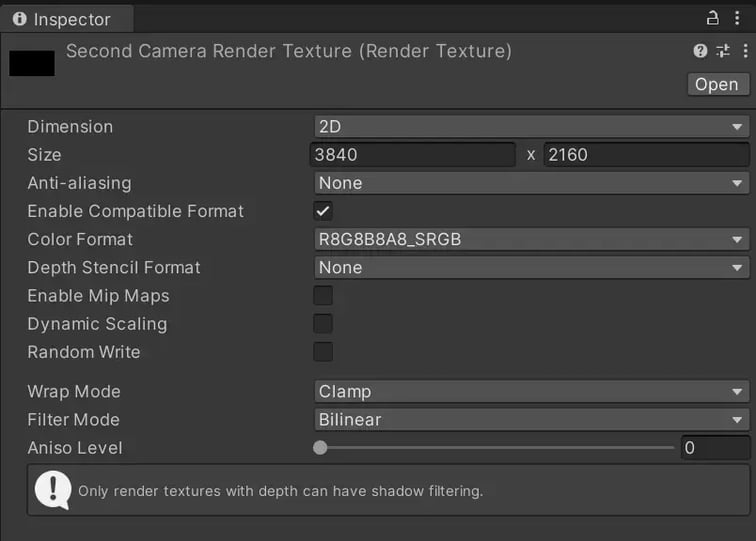The height and width of the screenshot is (541, 756).
Task: Click the Size height field 2160
Action: tap(647, 155)
